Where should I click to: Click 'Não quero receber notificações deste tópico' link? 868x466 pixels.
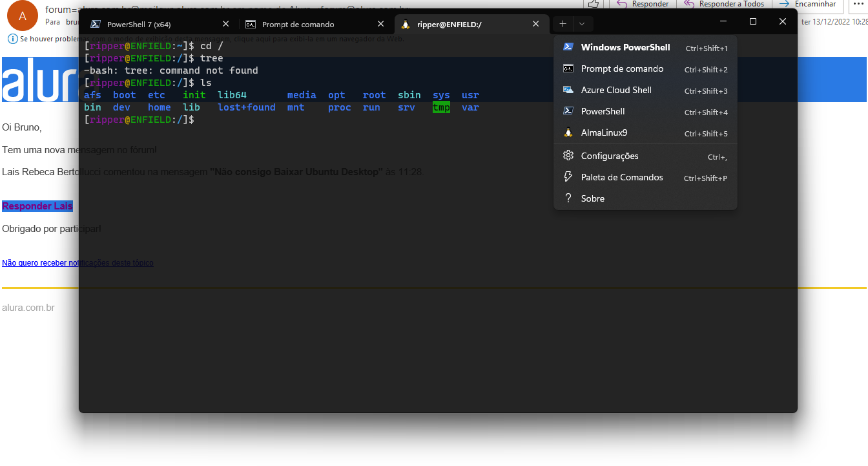77,263
